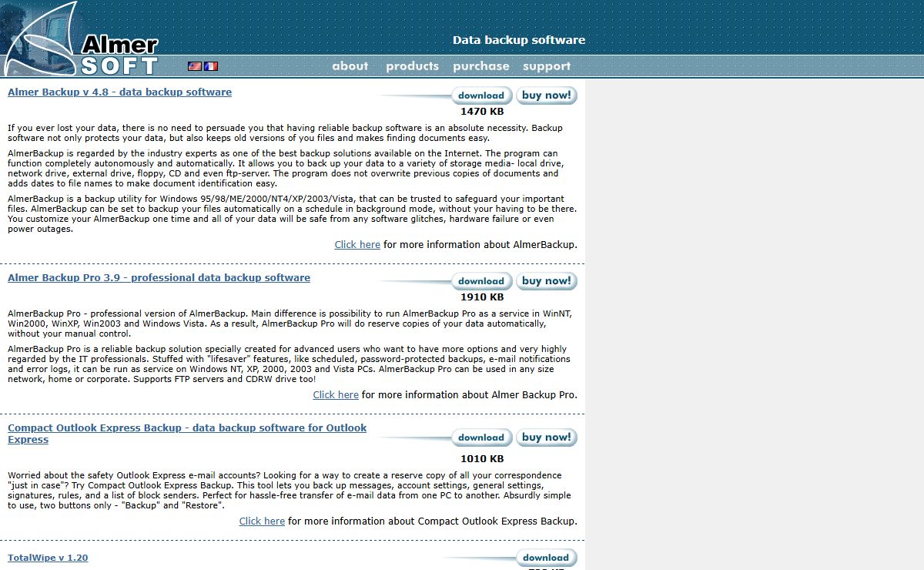Open the TotalWipe v 1.20 title link

(48, 558)
